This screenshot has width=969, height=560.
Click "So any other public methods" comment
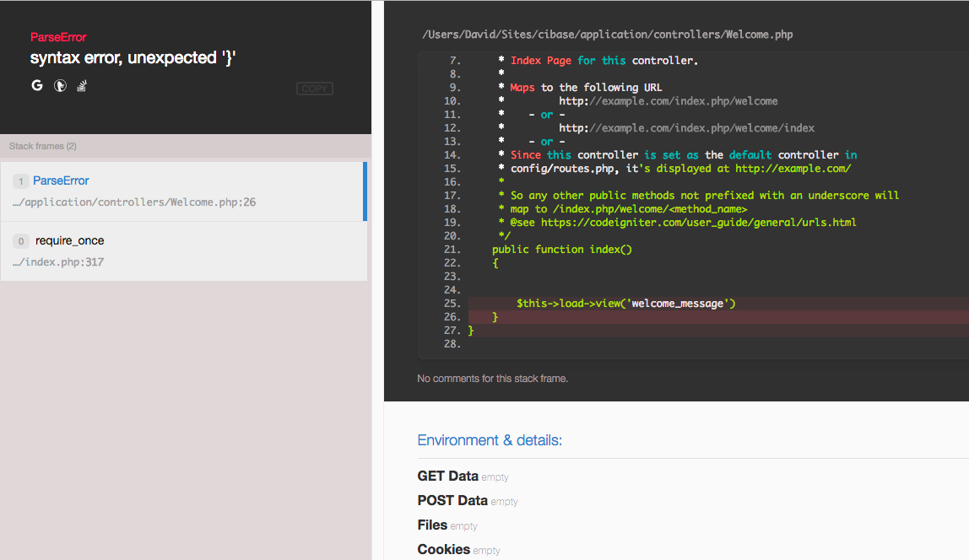(x=705, y=195)
